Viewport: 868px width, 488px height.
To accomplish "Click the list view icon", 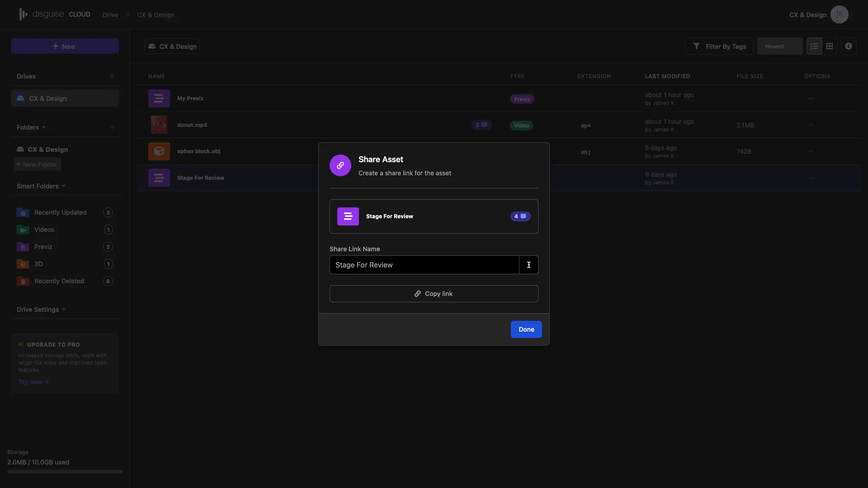I will point(814,46).
